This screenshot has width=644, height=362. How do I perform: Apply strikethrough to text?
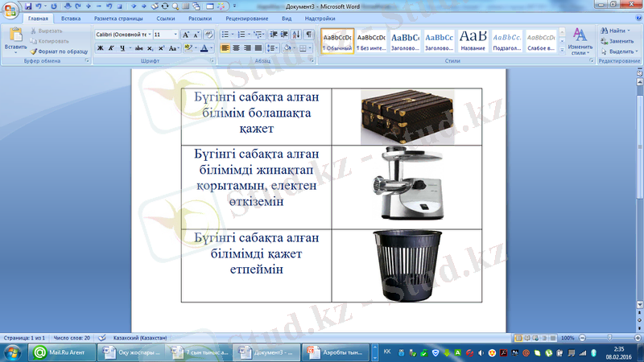138,48
